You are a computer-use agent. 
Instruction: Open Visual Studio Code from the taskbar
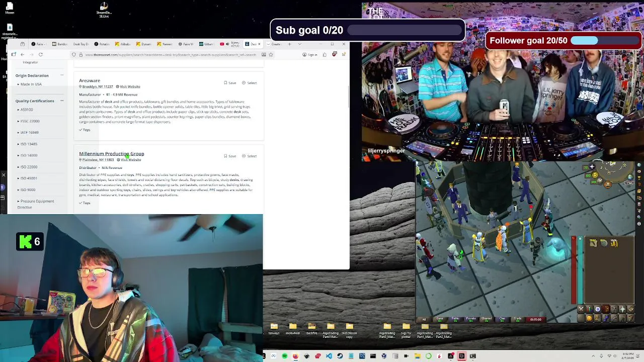tap(329, 356)
